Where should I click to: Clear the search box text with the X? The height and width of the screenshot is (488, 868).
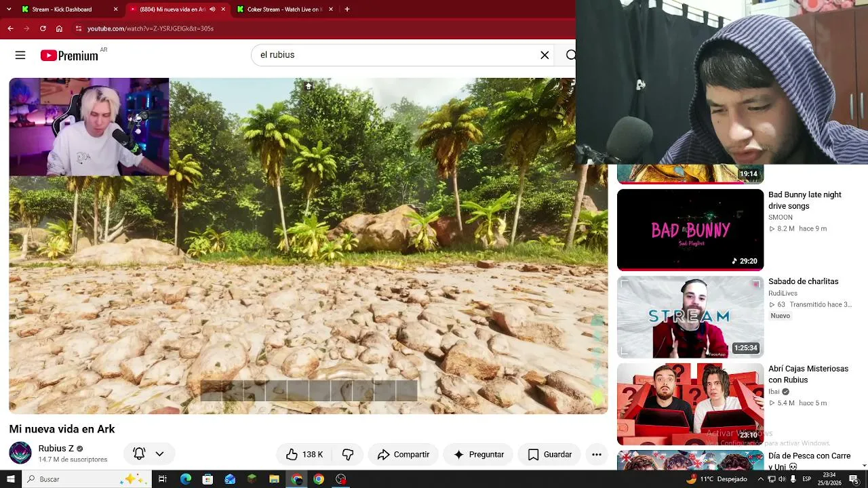(545, 55)
